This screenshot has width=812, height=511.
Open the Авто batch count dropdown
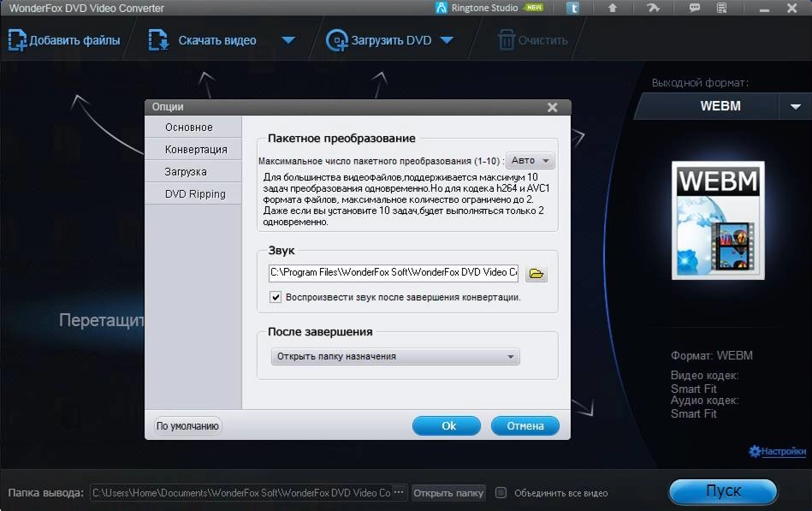(x=530, y=161)
